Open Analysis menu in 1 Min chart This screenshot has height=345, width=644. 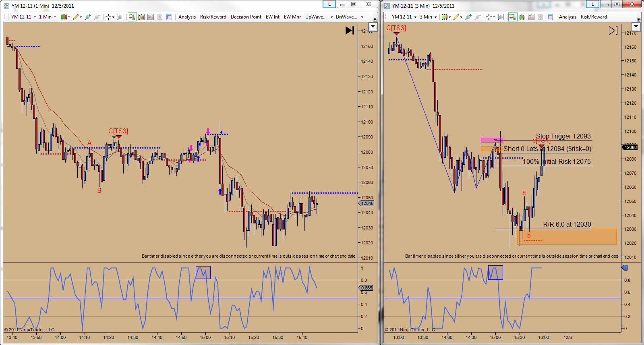click(x=187, y=17)
